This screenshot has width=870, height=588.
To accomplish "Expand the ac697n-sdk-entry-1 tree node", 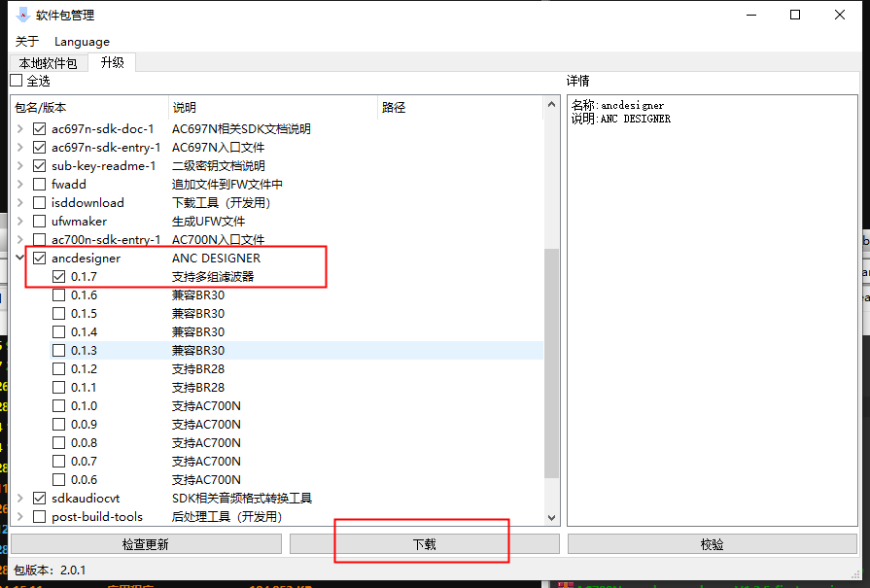I will click(x=20, y=147).
